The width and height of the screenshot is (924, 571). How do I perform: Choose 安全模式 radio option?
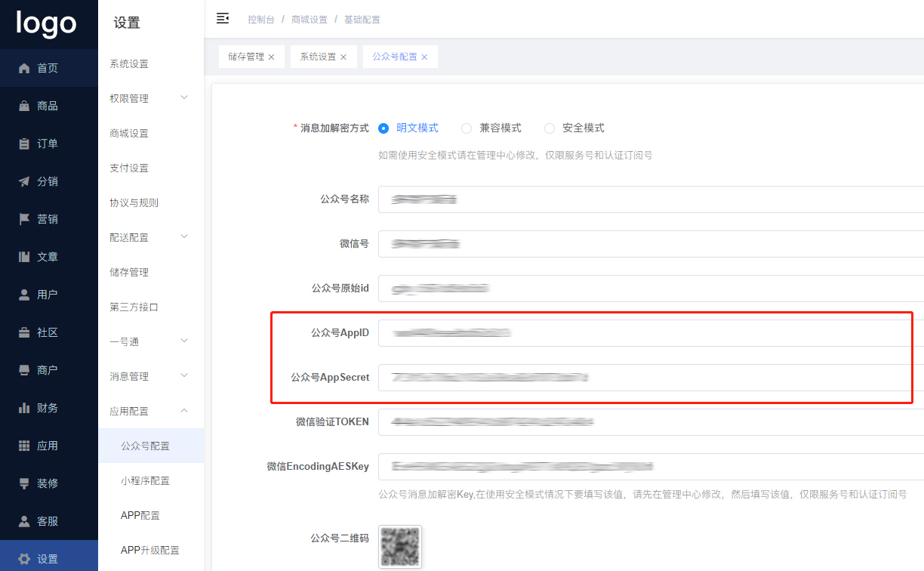[x=550, y=128]
